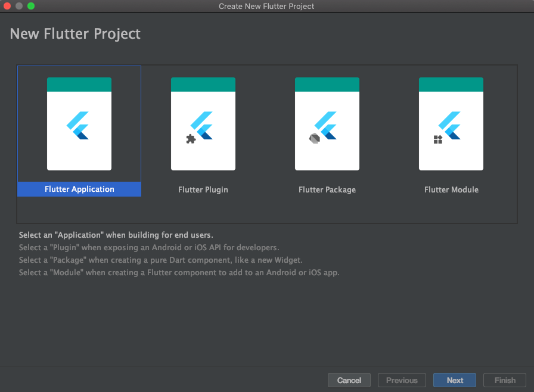The height and width of the screenshot is (392, 534).
Task: Click the Flutter Plugin label
Action: click(x=203, y=190)
